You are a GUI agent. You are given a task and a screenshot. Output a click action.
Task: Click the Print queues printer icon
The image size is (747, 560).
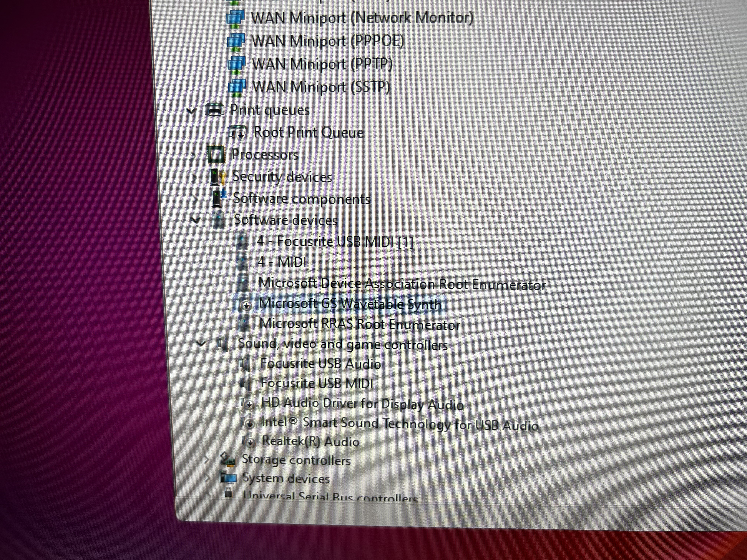[x=214, y=110]
